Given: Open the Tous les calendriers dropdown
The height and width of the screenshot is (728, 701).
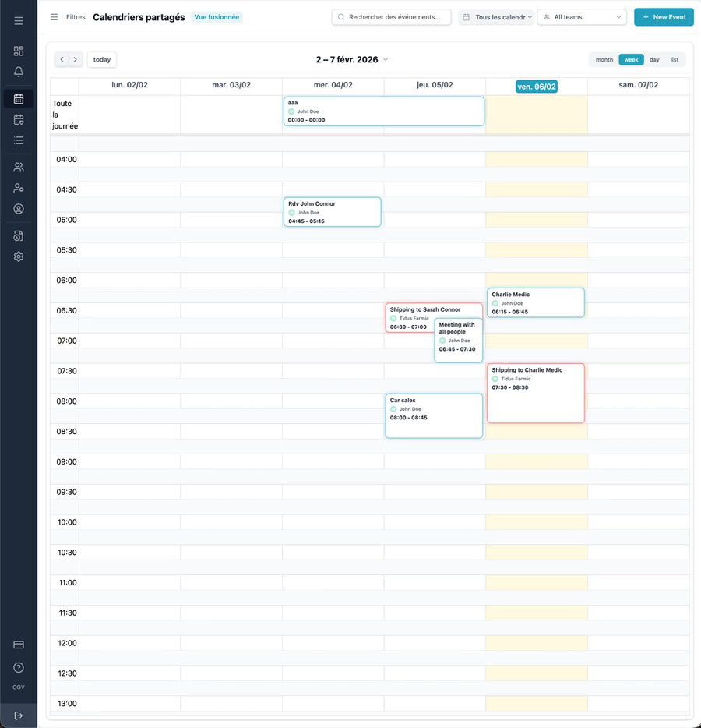Looking at the screenshot, I should (x=496, y=16).
